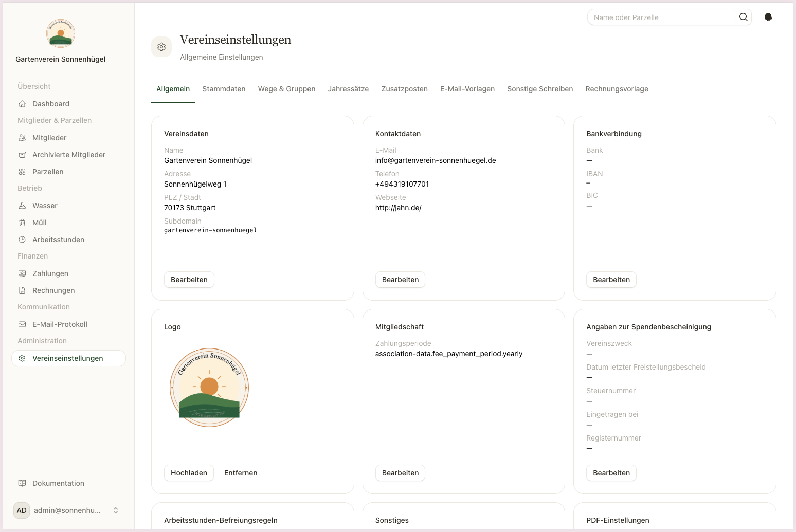Viewport: 796px width, 532px height.
Task: Open Zahlungen in sidebar
Action: (x=68, y=273)
